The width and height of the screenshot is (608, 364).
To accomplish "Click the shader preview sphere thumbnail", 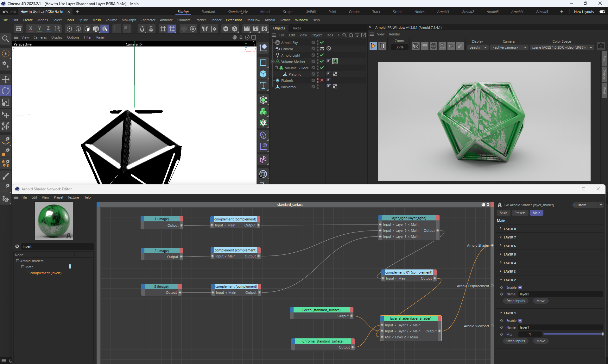I will pyautogui.click(x=54, y=221).
